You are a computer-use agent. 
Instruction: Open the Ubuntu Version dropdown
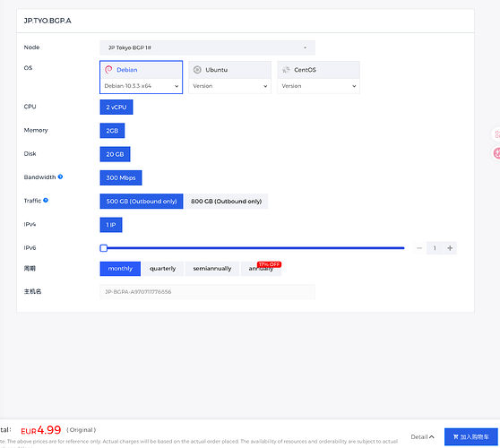229,86
